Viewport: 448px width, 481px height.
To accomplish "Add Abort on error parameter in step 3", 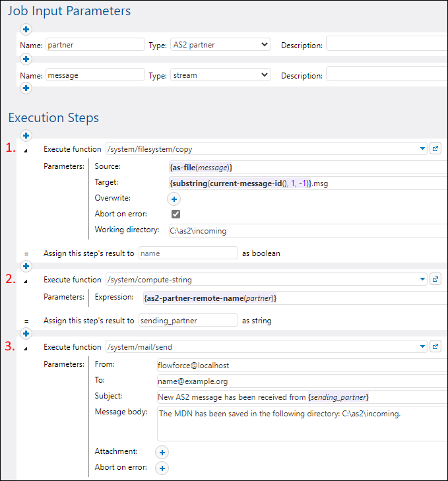I will point(162,468).
